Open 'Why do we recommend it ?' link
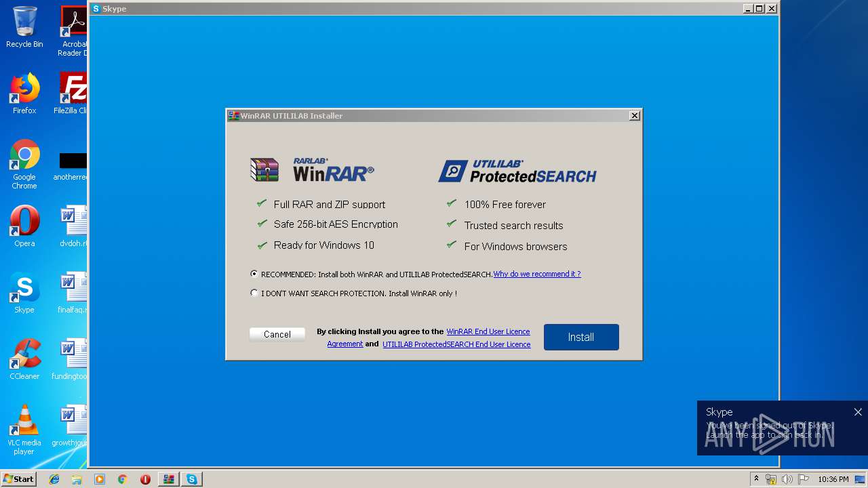The image size is (868, 488). [x=537, y=274]
